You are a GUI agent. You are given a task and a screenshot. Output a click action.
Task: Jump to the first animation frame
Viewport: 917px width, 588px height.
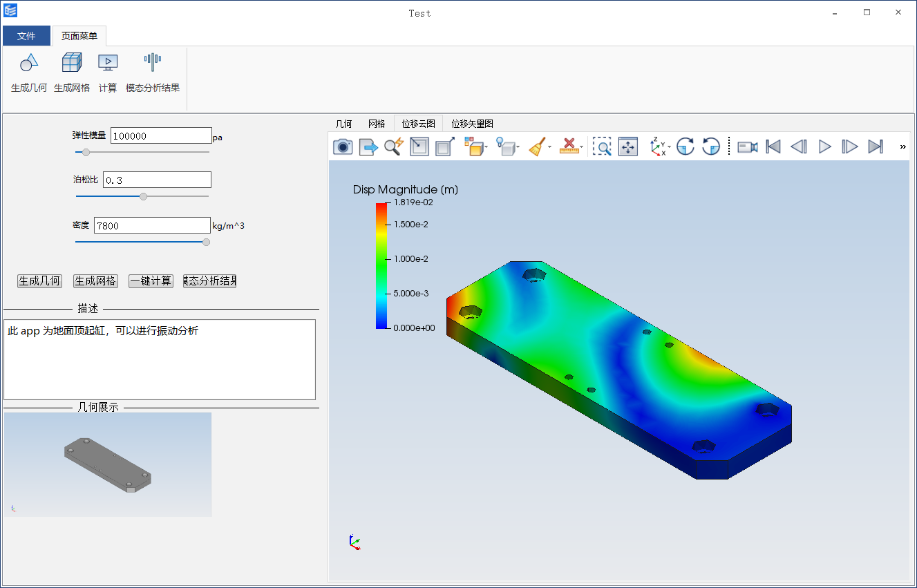773,146
